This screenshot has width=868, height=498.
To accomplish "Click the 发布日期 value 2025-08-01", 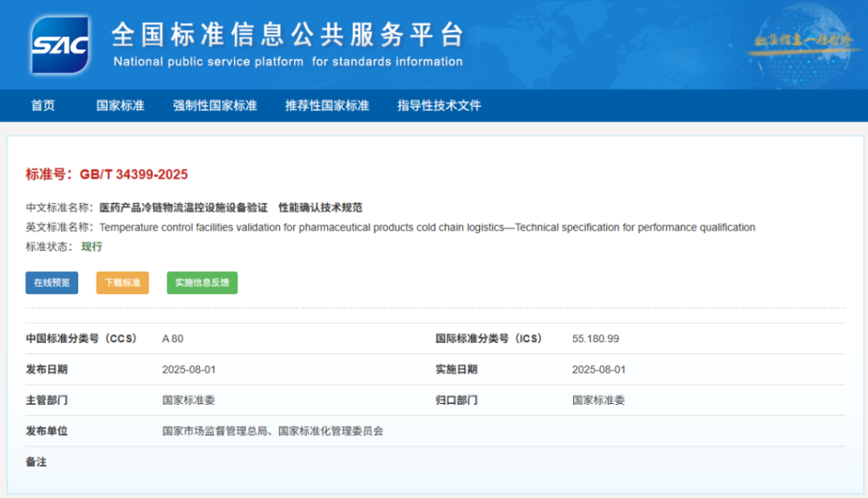I will (189, 369).
